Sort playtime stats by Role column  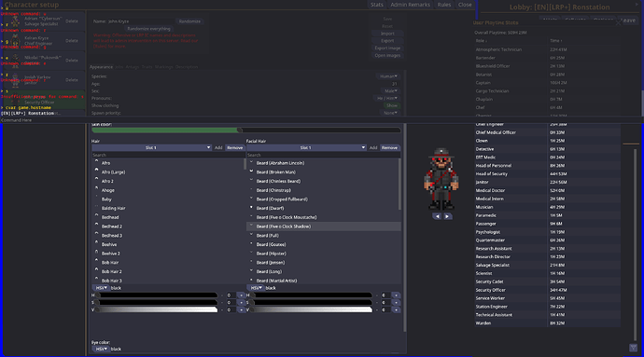pyautogui.click(x=481, y=41)
